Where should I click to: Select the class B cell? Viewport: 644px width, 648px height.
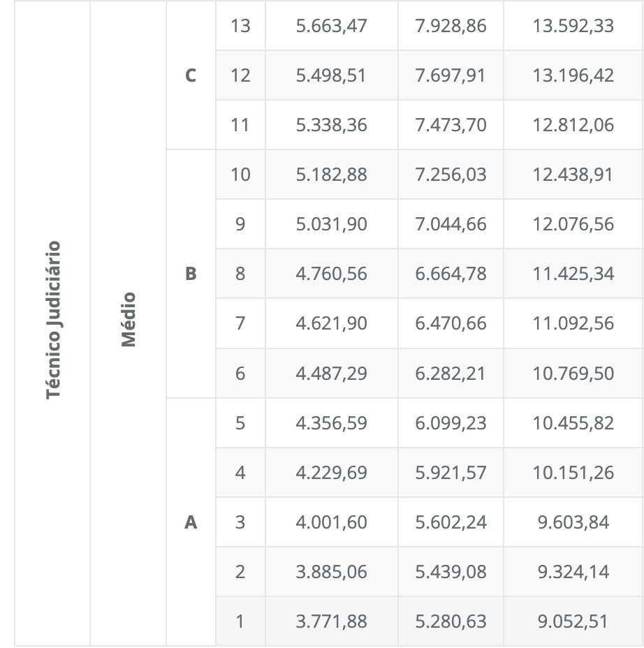pos(191,274)
